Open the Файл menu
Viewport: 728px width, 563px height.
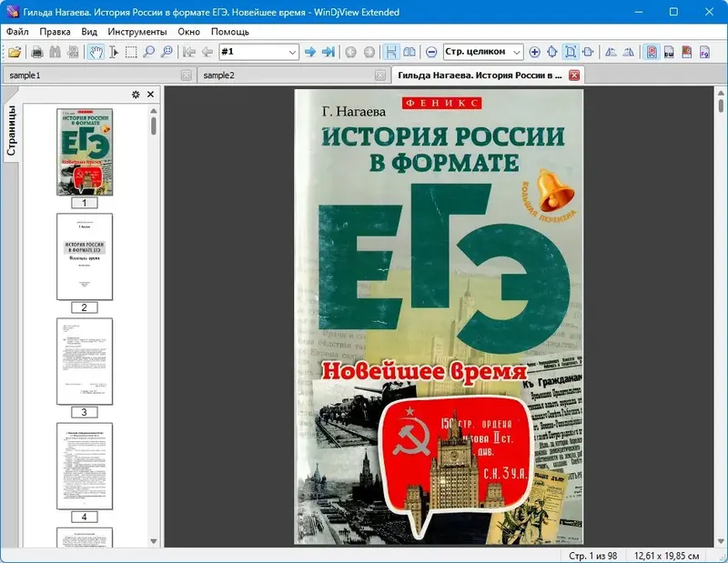coord(17,32)
